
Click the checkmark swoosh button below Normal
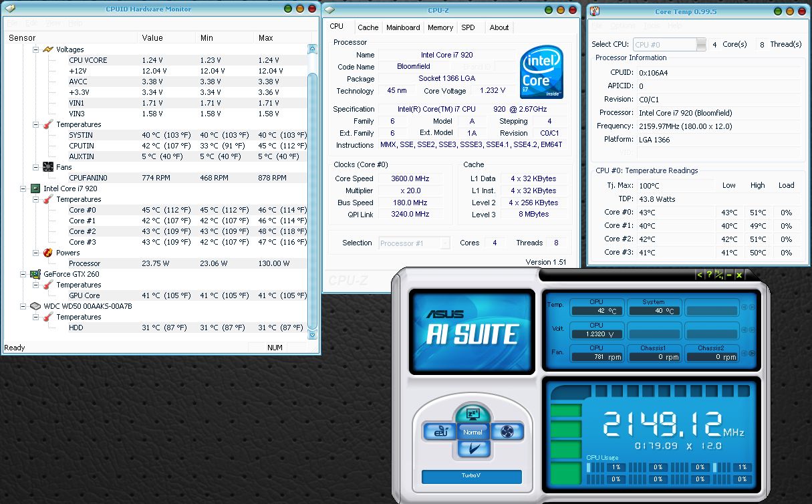click(473, 449)
